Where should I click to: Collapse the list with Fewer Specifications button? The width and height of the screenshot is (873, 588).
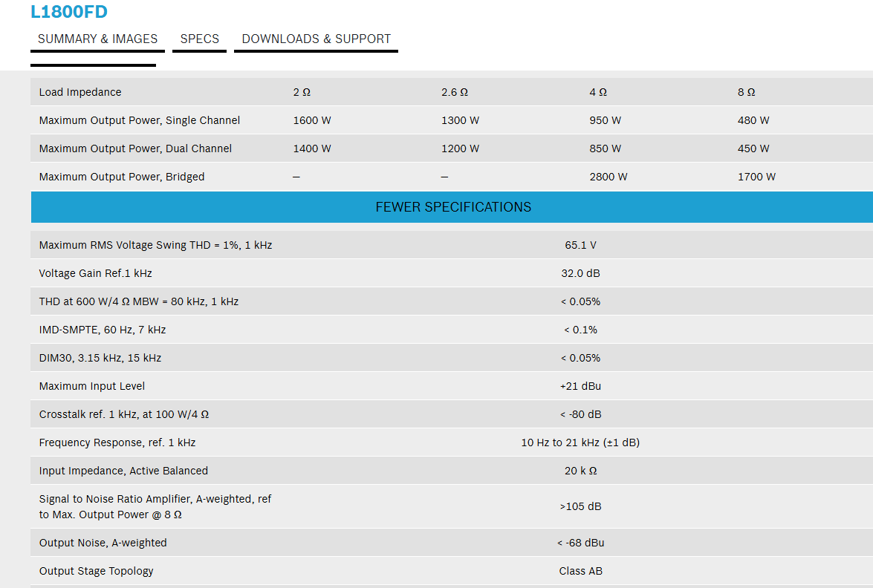453,207
